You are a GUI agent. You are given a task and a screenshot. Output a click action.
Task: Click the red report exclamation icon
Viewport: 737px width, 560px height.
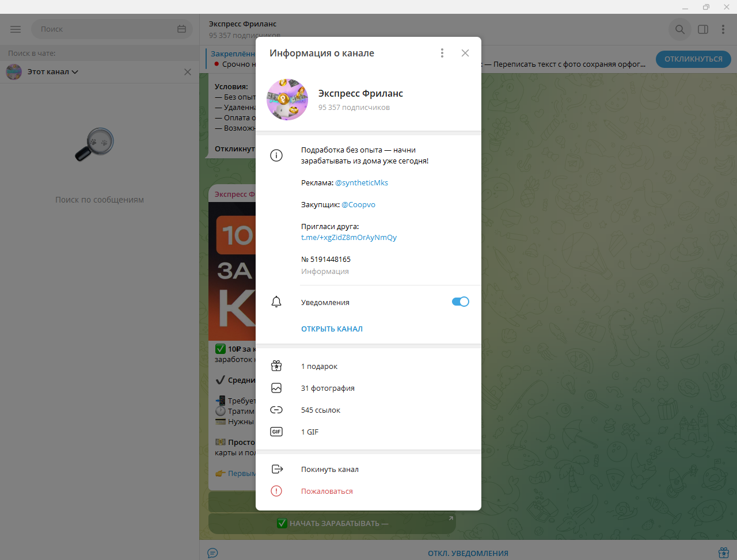(276, 491)
